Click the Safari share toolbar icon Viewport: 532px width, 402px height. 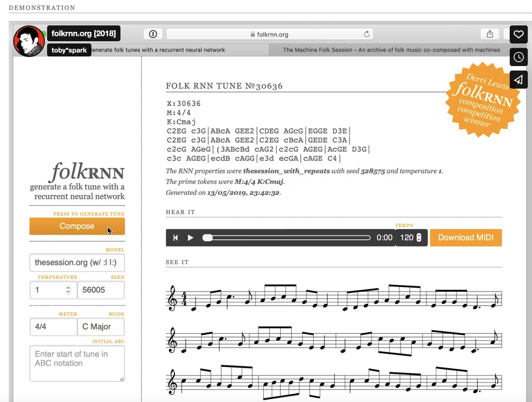[489, 34]
